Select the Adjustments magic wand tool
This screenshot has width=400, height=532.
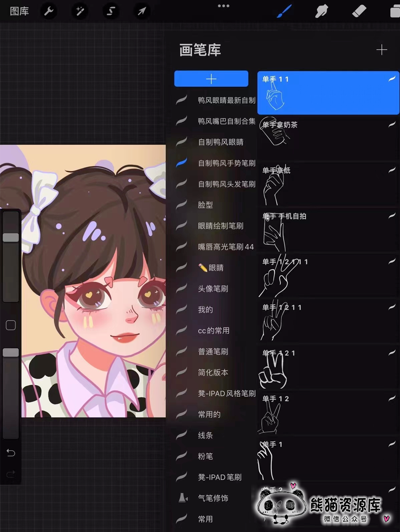click(80, 11)
